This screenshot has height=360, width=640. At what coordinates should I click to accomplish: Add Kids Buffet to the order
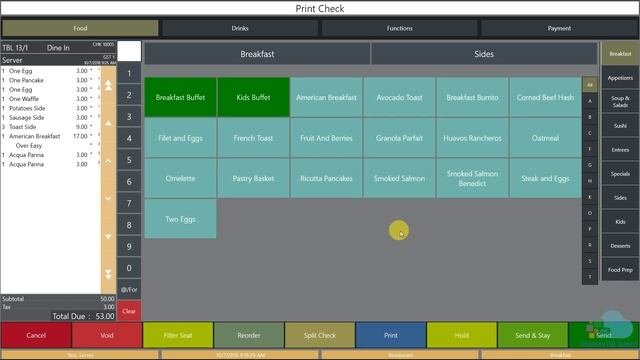[x=253, y=97]
